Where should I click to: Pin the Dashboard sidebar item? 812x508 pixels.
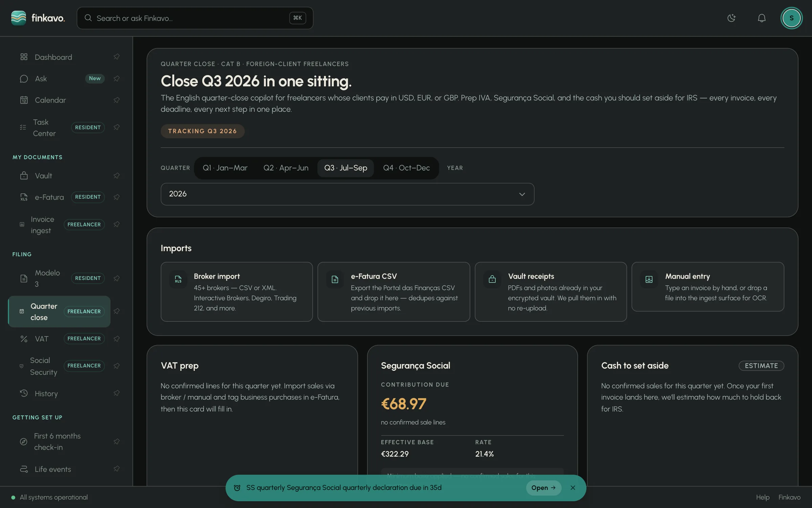(116, 57)
